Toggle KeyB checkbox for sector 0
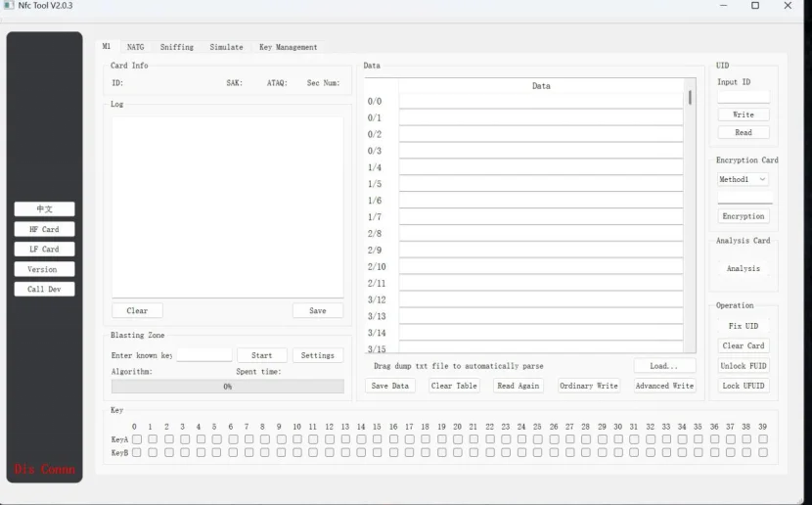Screen dimensions: 812x505 (137, 453)
